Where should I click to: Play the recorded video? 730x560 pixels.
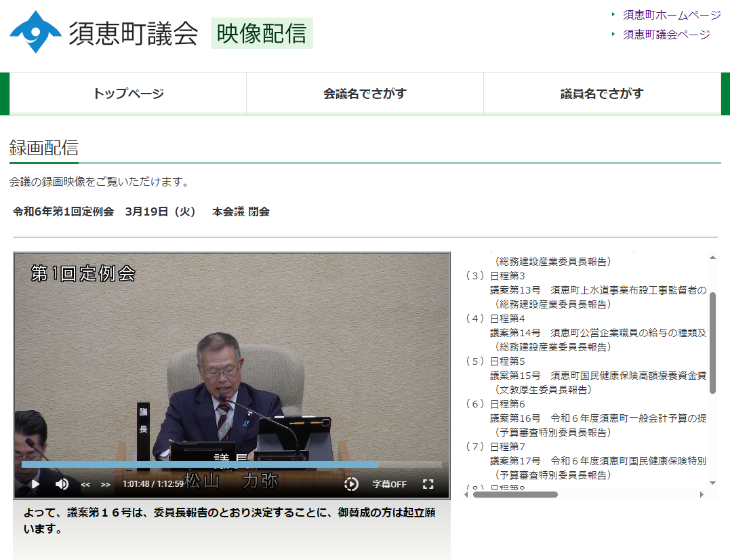click(35, 484)
